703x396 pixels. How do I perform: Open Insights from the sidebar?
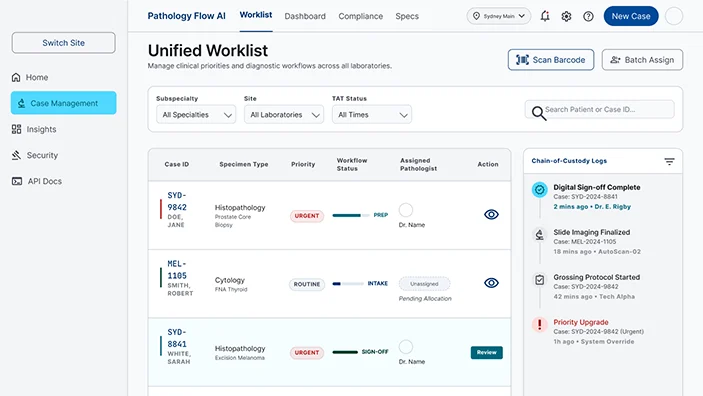click(x=34, y=129)
